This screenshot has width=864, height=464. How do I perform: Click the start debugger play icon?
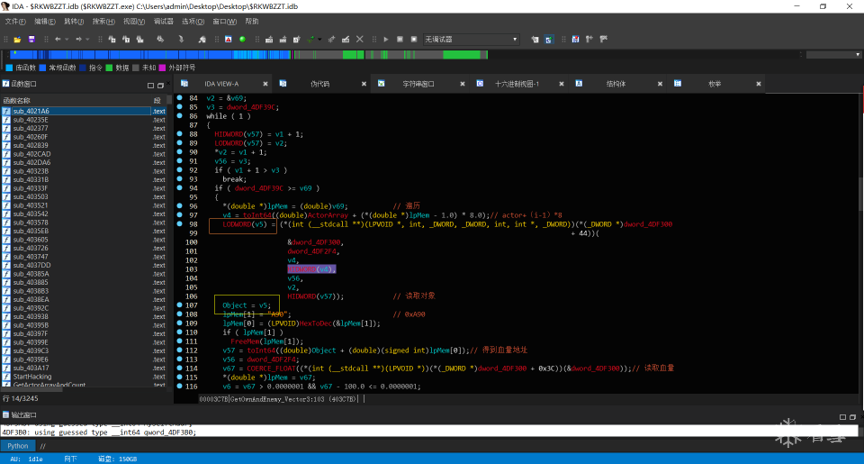[x=386, y=40]
